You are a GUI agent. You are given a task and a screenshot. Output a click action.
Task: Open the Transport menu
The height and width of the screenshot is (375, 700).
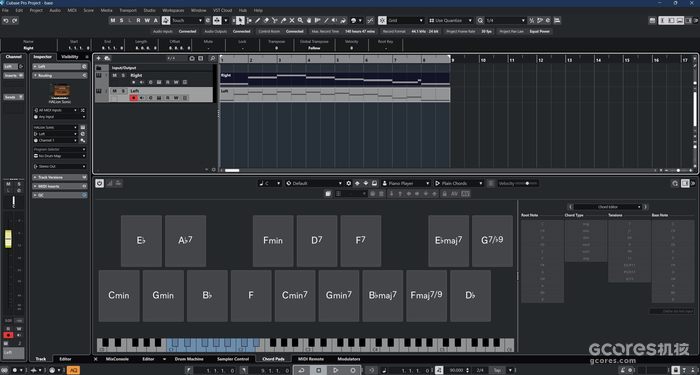point(128,10)
